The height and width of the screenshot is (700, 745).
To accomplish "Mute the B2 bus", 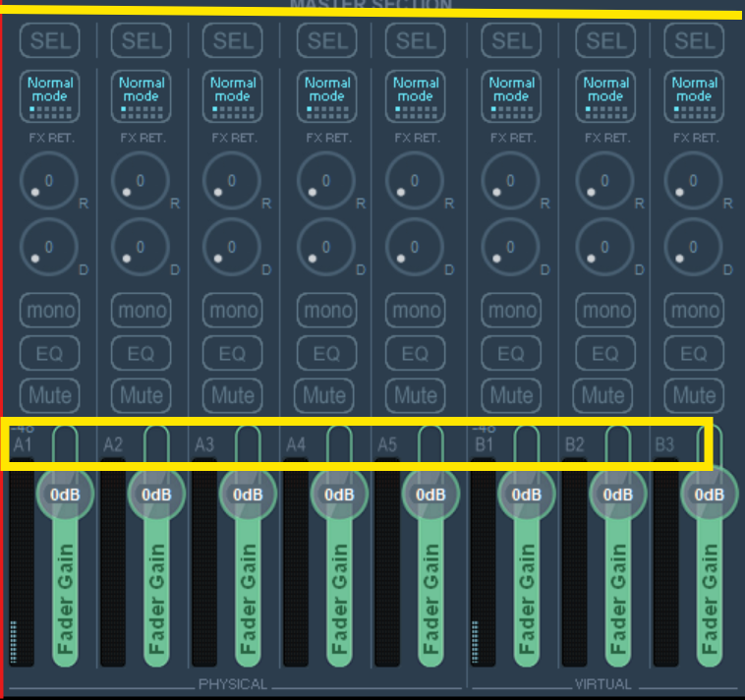I will [604, 395].
